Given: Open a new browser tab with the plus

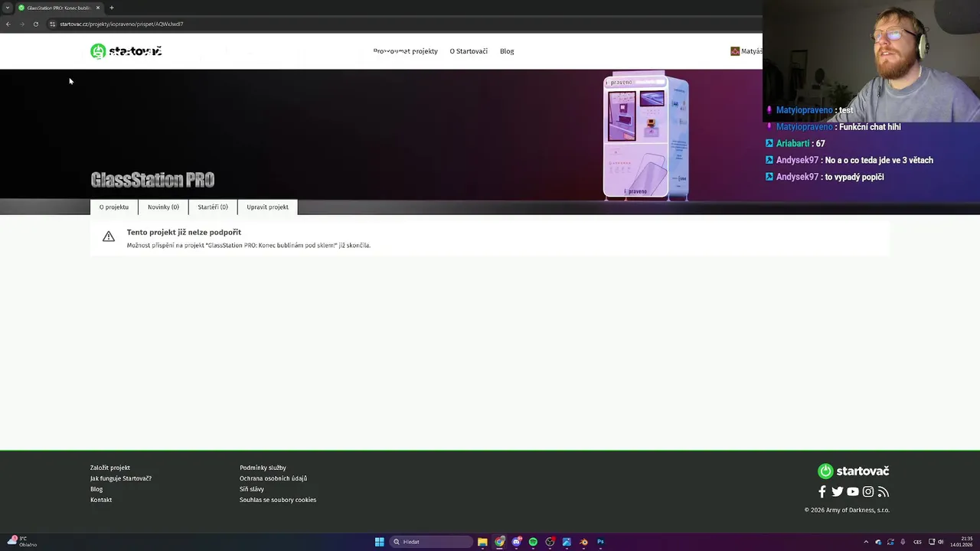Looking at the screenshot, I should tap(111, 8).
